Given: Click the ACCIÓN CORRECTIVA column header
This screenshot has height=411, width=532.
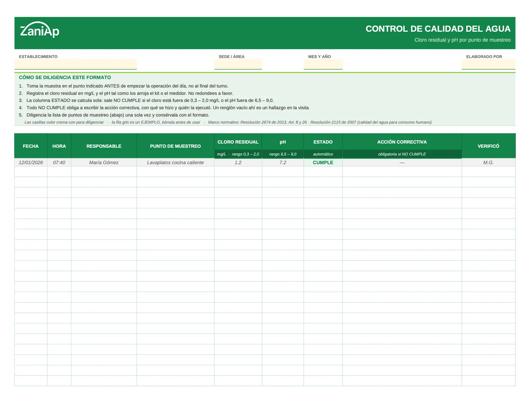Looking at the screenshot, I should pos(402,142).
